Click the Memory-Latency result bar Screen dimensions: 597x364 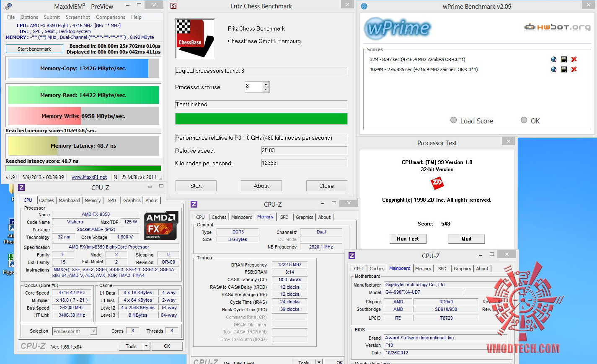coord(83,146)
